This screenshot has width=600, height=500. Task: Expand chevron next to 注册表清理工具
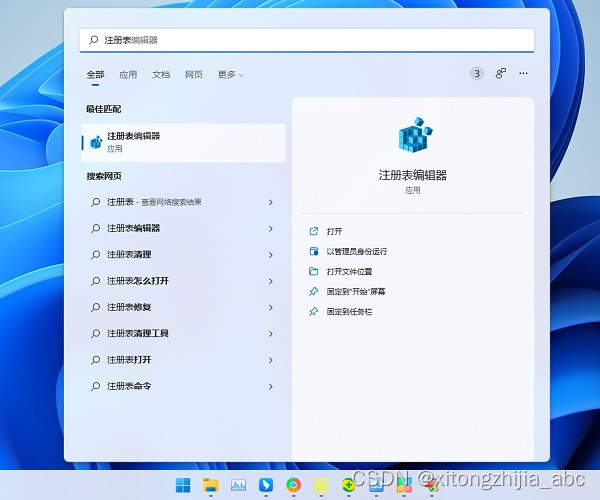[x=271, y=334]
